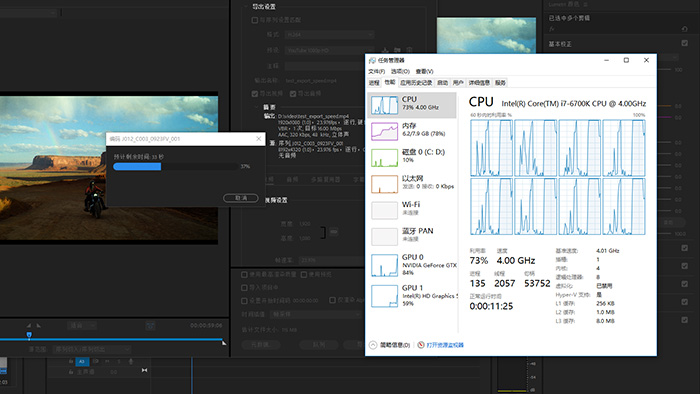Select the Wi-Fi item in Task Manager
This screenshot has height=394, width=700.
(412, 210)
